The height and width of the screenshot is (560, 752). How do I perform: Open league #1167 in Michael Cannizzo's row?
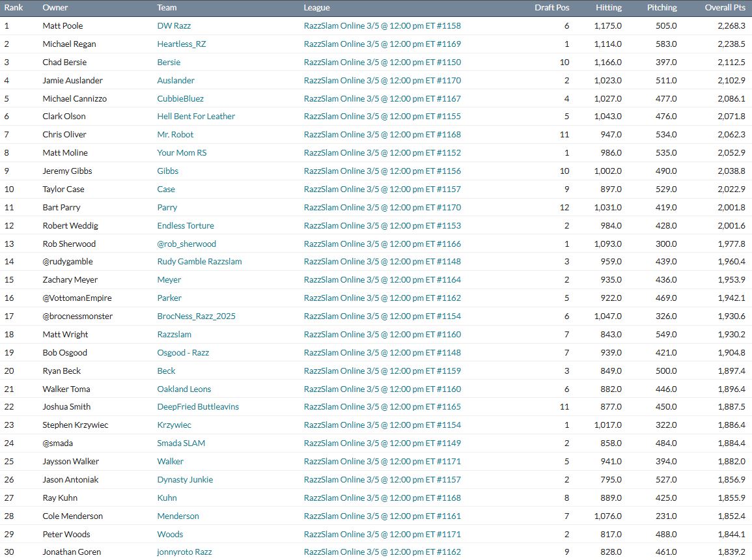(382, 99)
